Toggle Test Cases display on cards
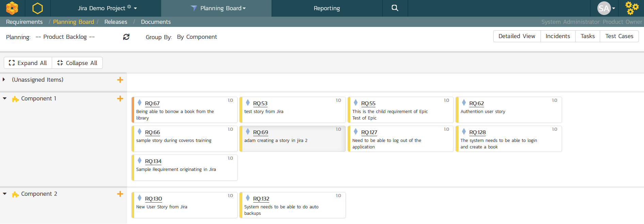 pos(619,36)
